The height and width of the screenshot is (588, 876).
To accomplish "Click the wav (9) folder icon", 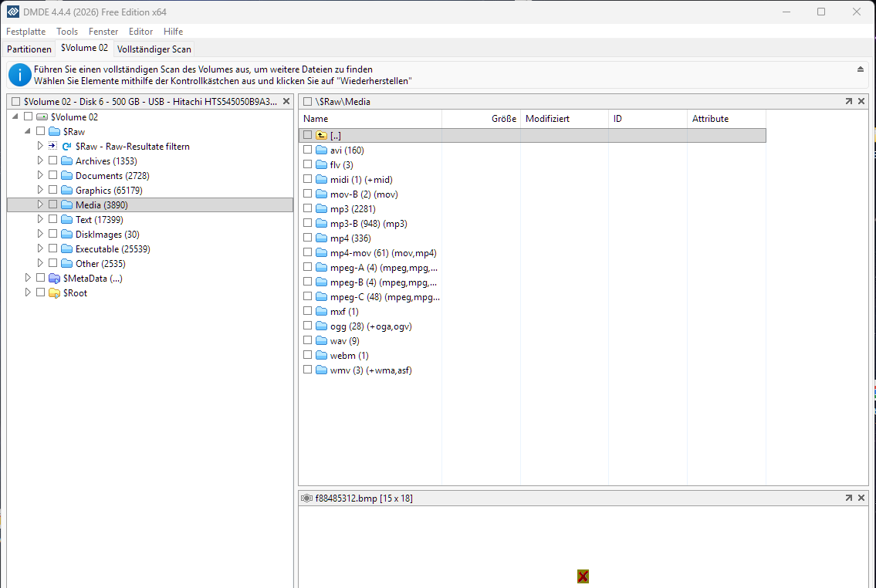I will pos(321,340).
